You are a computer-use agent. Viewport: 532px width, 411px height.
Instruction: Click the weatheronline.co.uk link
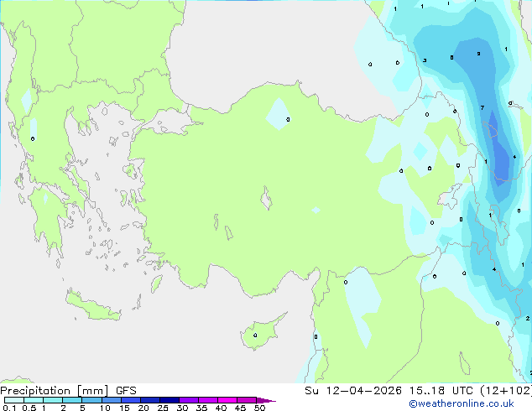pyautogui.click(x=462, y=403)
